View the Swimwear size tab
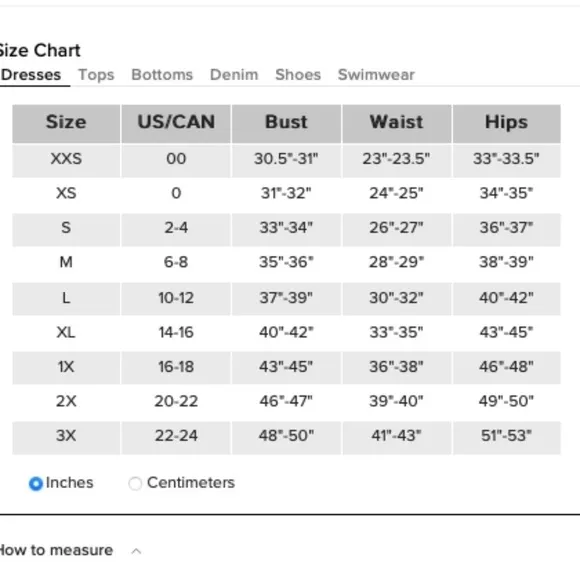Viewport: 580px width, 580px height. click(x=376, y=75)
